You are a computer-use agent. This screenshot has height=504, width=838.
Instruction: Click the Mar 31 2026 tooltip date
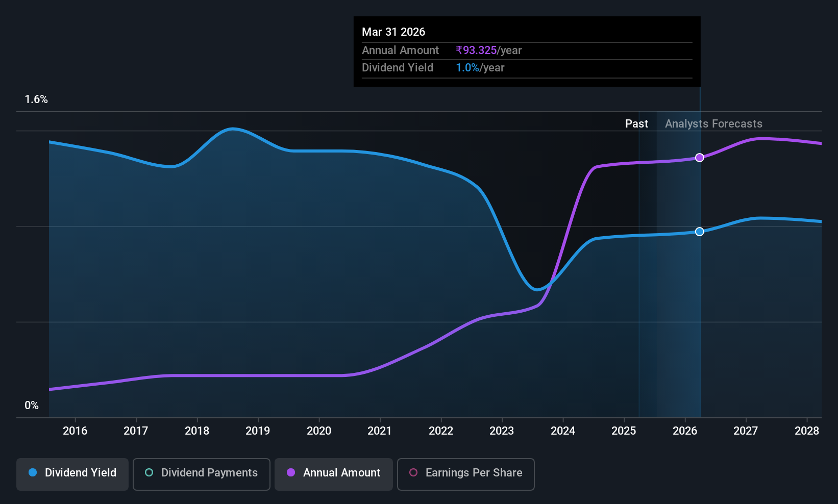tap(393, 32)
